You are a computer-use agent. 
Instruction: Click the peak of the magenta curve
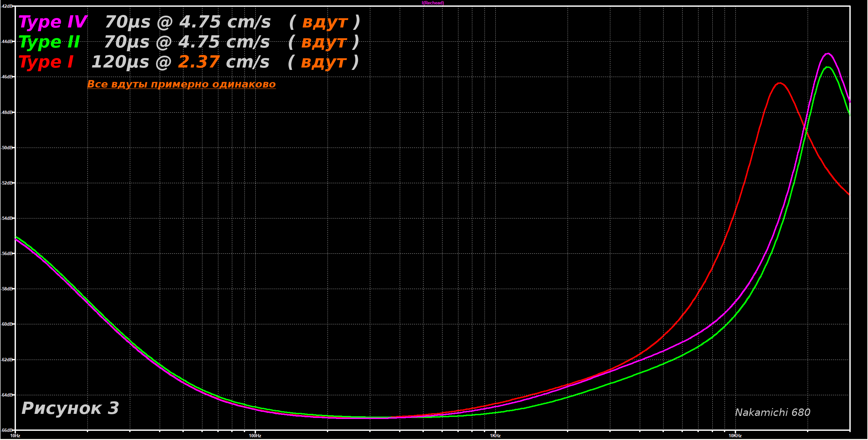[828, 54]
